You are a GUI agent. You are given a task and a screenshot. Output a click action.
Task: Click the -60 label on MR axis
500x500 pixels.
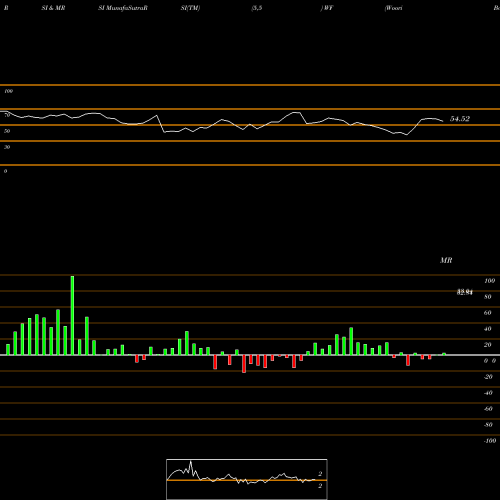pyautogui.click(x=488, y=409)
